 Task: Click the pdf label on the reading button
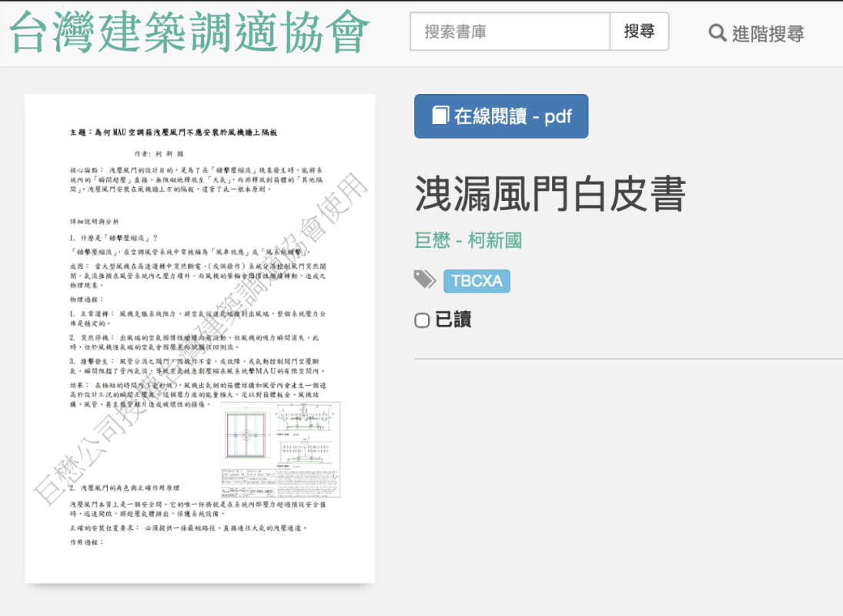click(x=558, y=115)
